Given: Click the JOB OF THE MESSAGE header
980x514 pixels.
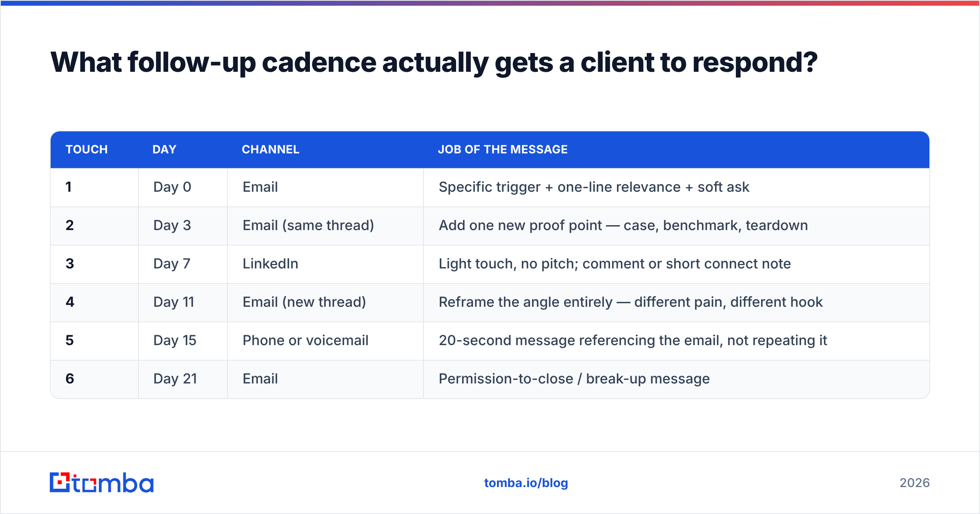Looking at the screenshot, I should [503, 149].
